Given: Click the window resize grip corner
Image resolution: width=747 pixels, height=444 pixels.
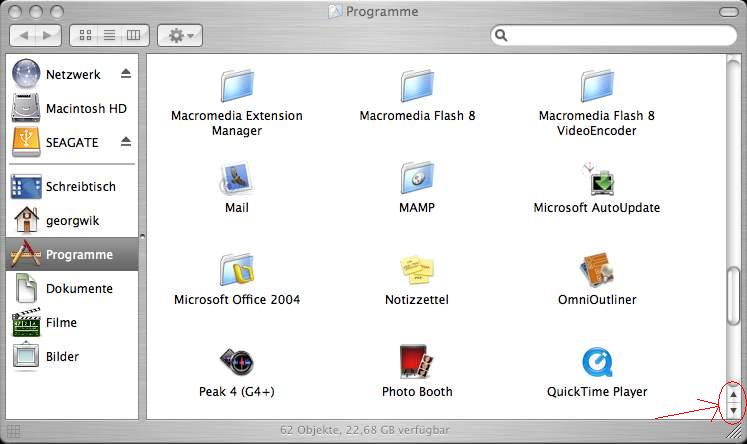Looking at the screenshot, I should pyautogui.click(x=734, y=431).
